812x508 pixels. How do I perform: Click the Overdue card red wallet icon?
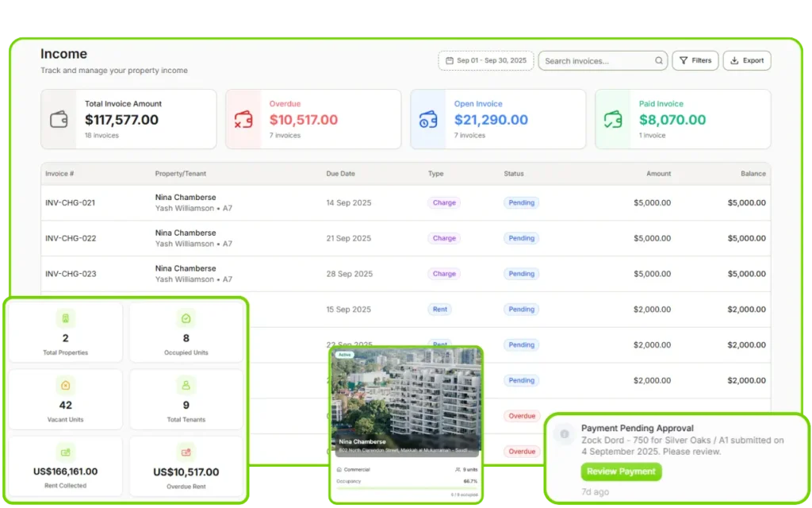pos(243,120)
